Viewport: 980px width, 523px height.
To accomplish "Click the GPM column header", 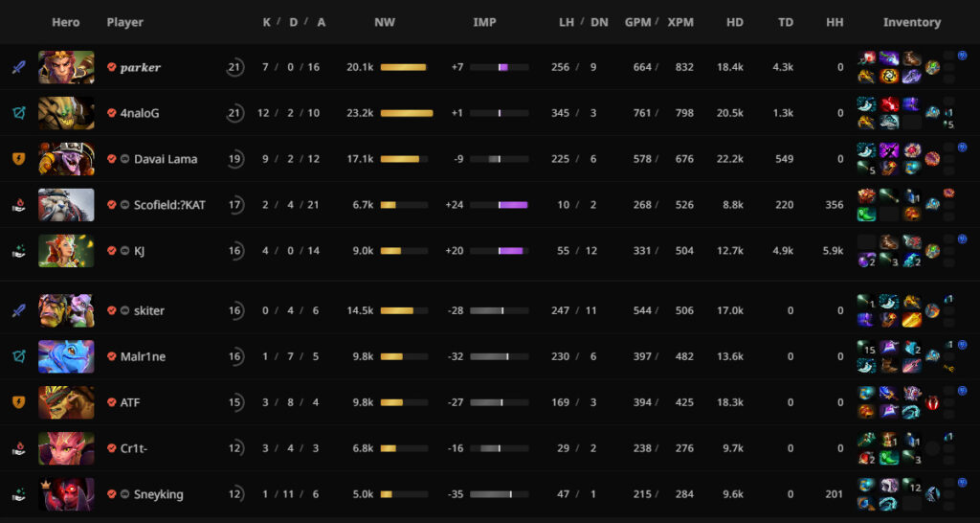I will (x=636, y=22).
